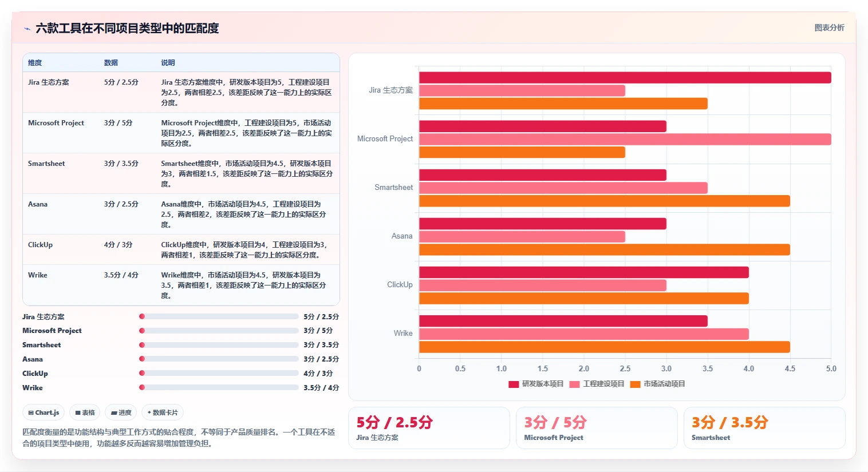This screenshot has width=868, height=472.
Task: Select the 进度 chip
Action: tap(121, 412)
